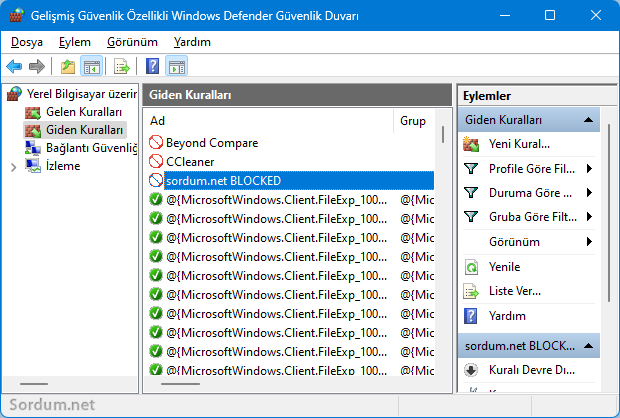
Task: Click the Bağlantı Güvenliği tree icon
Action: (33, 148)
